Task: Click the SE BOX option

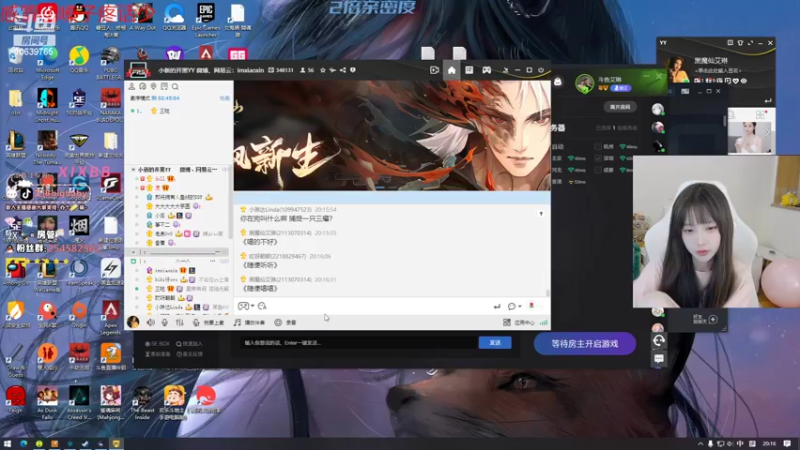Action: (x=157, y=344)
